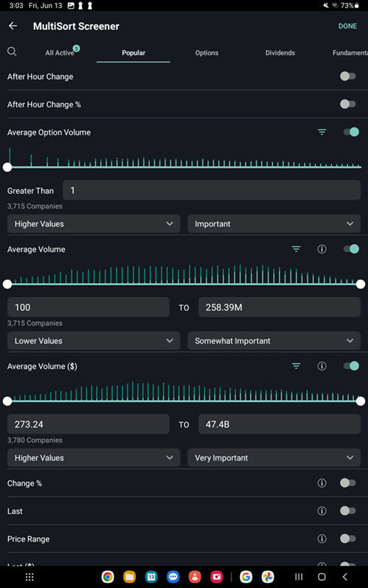
Task: Enable the Change % toggle
Action: (x=347, y=483)
